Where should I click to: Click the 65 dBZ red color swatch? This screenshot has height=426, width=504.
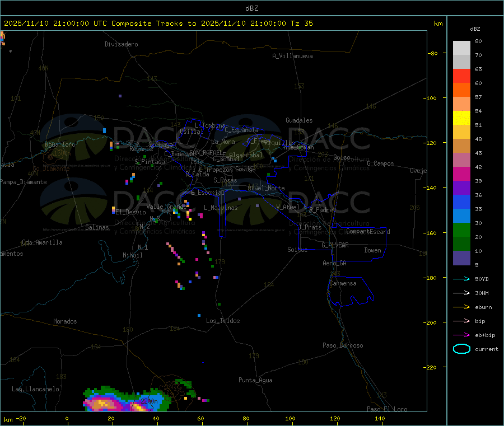[461, 76]
